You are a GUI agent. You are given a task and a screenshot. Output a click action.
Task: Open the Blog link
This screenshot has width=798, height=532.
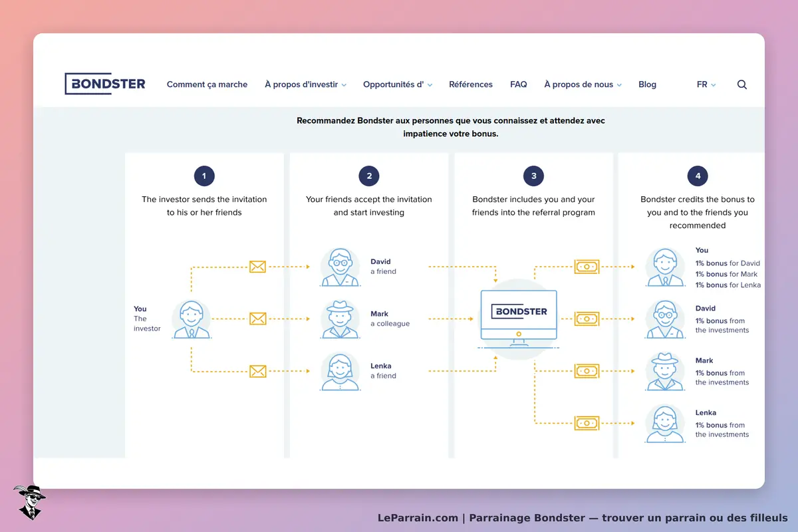point(647,84)
